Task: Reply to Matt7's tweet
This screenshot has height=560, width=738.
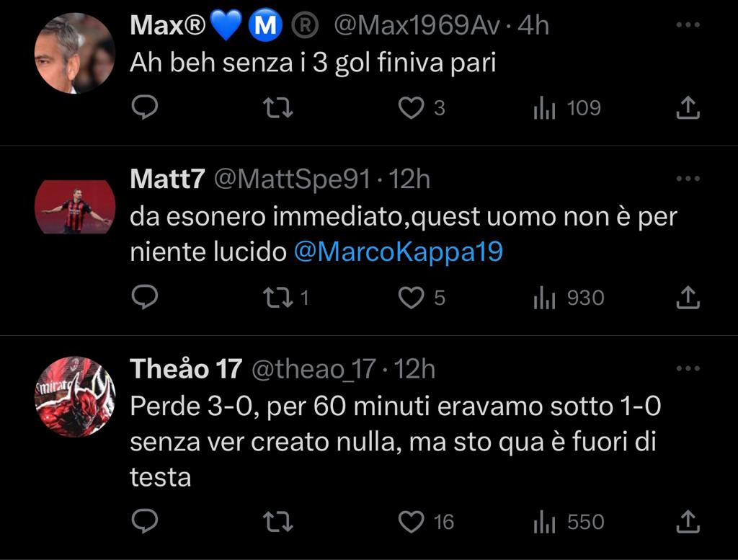Action: pyautogui.click(x=146, y=298)
